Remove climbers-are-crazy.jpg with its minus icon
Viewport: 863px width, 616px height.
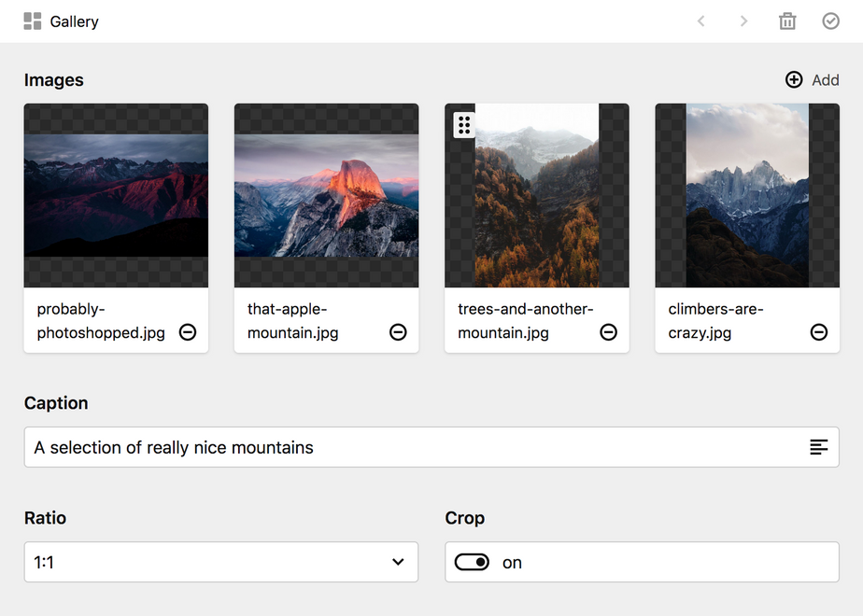819,332
